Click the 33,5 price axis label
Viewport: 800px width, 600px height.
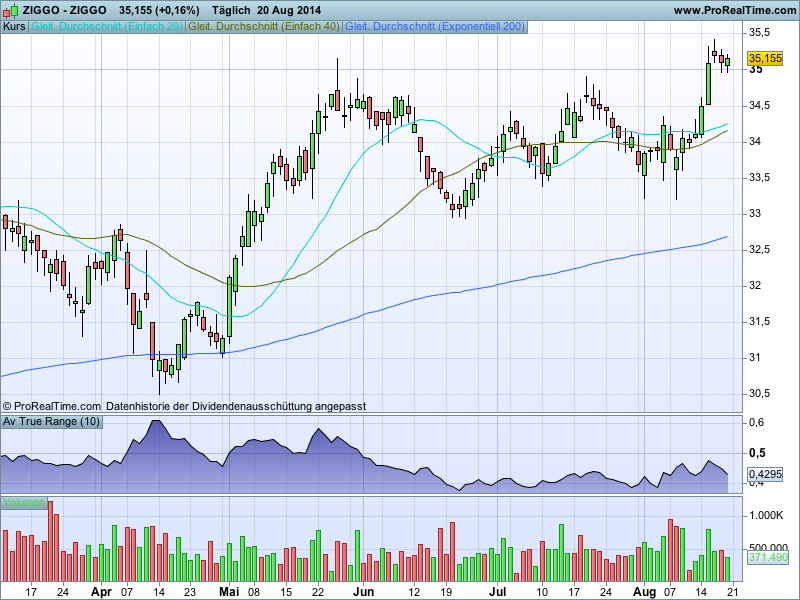pyautogui.click(x=759, y=178)
